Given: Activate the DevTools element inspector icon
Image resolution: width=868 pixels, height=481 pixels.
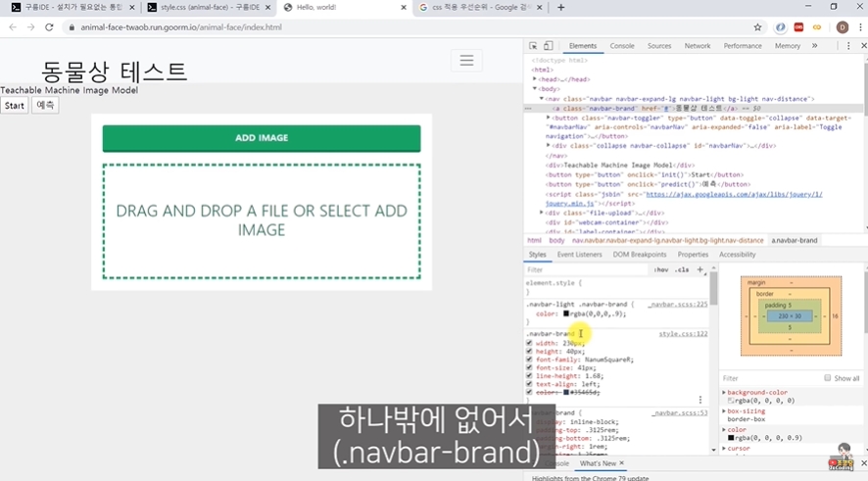Looking at the screenshot, I should 533,46.
